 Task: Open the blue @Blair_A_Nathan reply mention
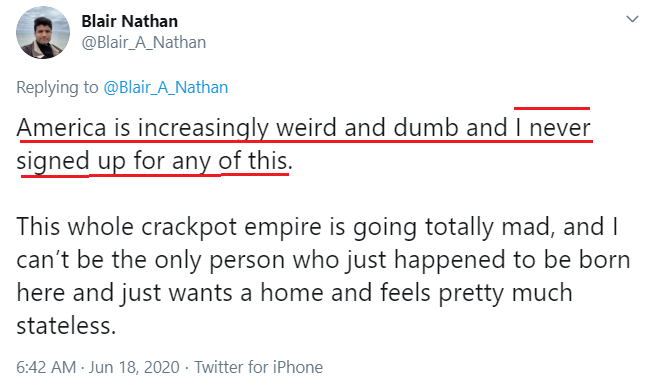pyautogui.click(x=165, y=87)
